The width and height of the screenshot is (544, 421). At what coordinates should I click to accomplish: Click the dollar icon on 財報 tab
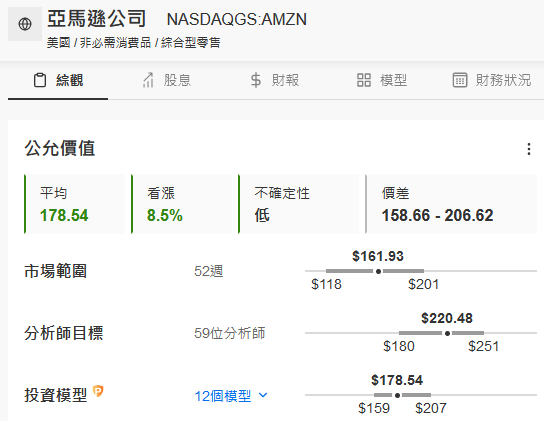pos(256,80)
